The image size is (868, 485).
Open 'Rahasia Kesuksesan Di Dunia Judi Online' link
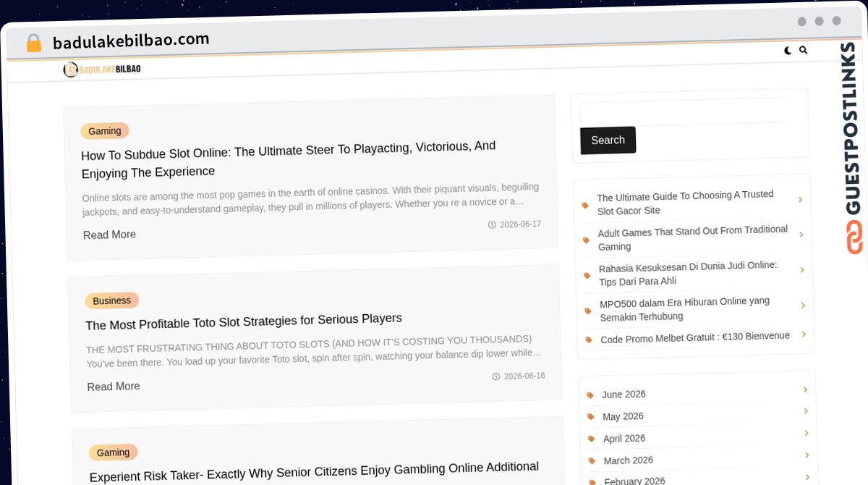pos(688,274)
